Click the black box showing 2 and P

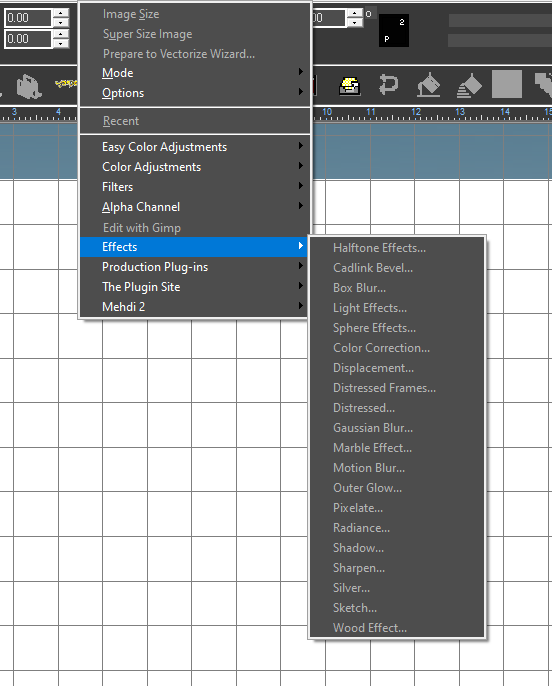point(394,30)
